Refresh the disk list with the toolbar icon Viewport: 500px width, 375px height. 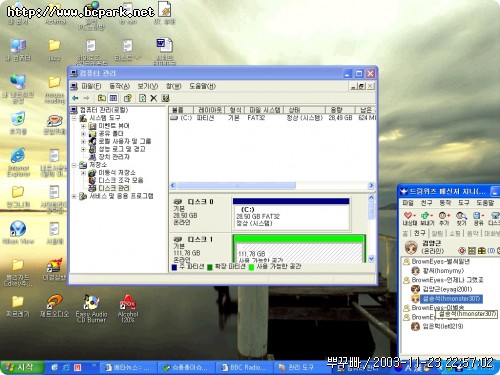click(x=142, y=98)
